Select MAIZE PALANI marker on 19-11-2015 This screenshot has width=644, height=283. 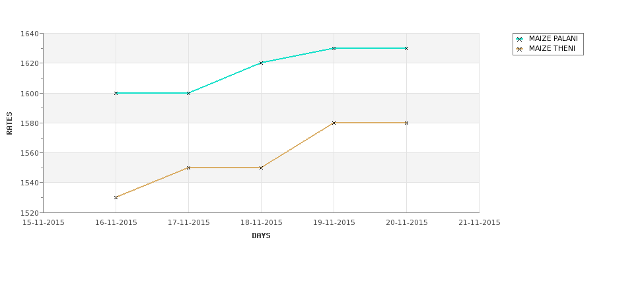click(x=334, y=48)
